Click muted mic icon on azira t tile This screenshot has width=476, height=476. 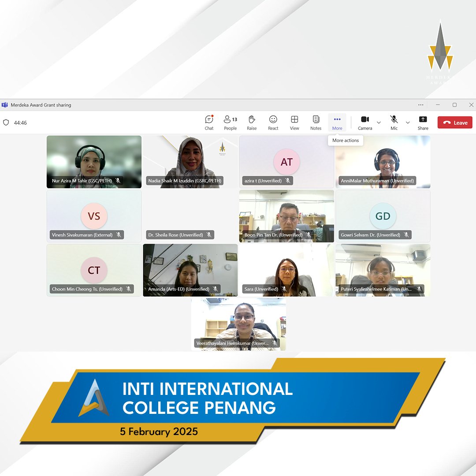click(x=287, y=181)
